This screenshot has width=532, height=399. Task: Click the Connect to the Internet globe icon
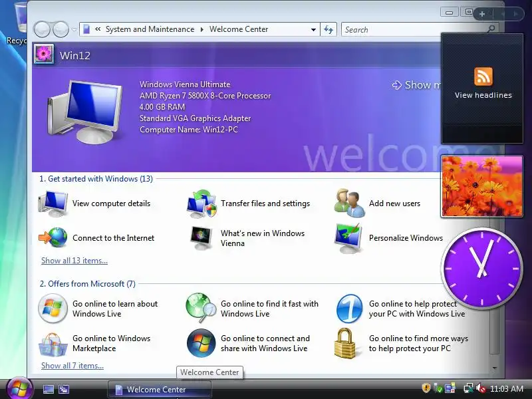point(53,238)
